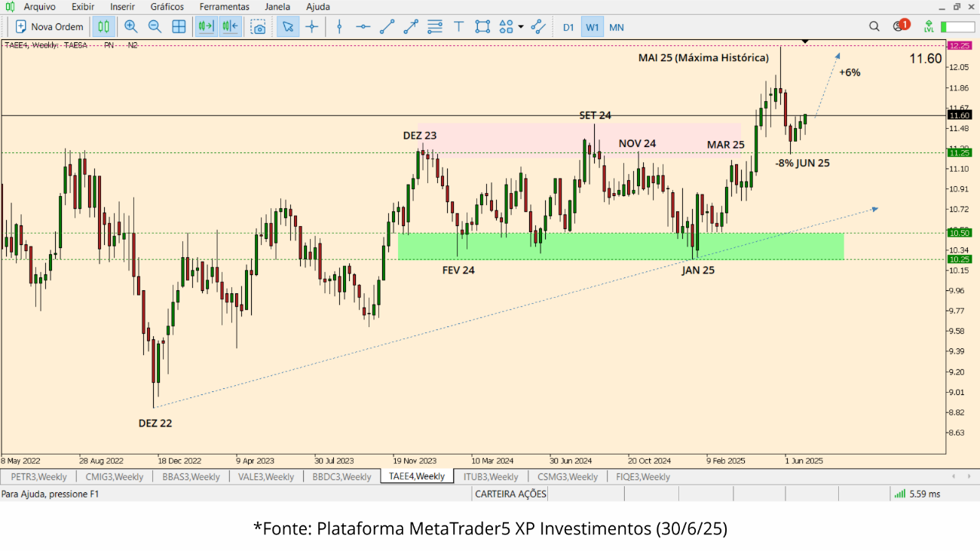Click the 19 Nov 2023 date on time axis
Screen dimensions: 980x551
414,460
